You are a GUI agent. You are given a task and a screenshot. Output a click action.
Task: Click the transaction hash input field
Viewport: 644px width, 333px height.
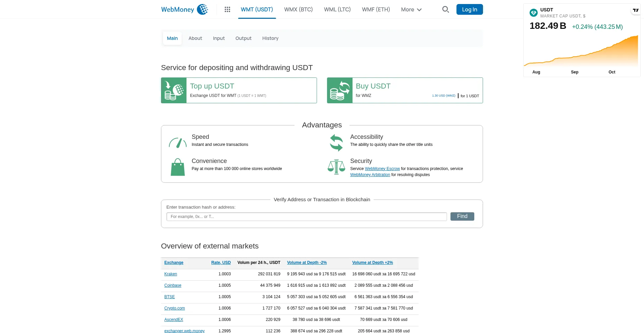[306, 217]
